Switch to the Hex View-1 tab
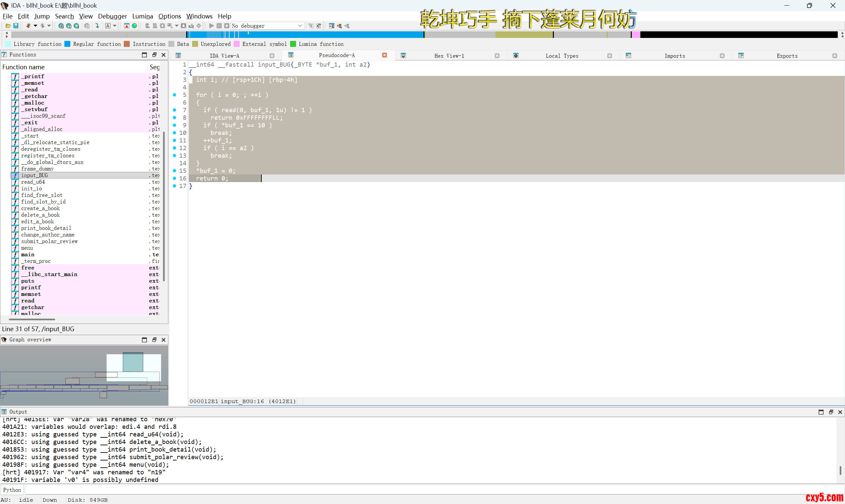 click(449, 56)
